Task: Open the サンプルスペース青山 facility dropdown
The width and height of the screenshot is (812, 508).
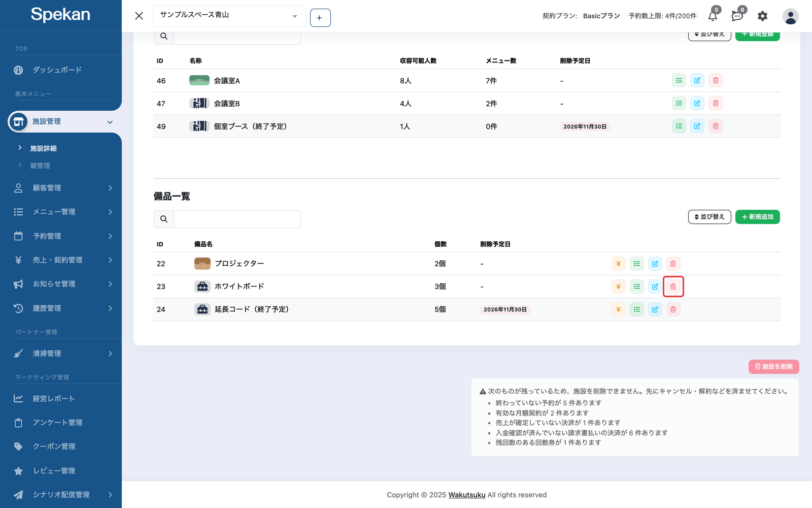Action: point(229,16)
